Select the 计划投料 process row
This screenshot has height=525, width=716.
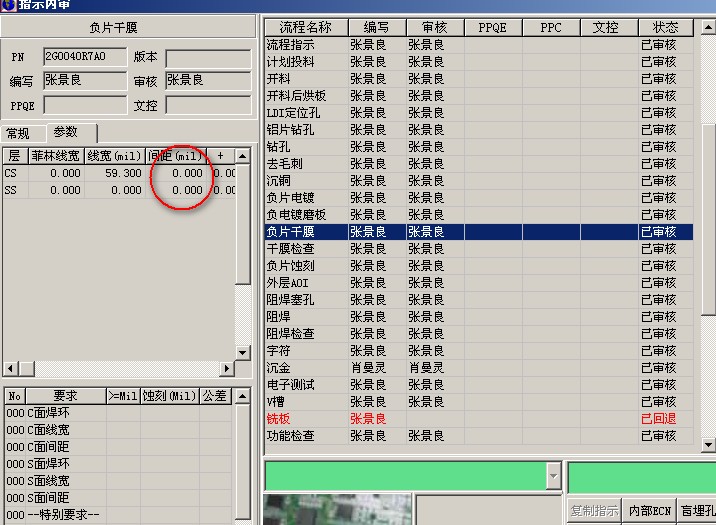coord(479,62)
